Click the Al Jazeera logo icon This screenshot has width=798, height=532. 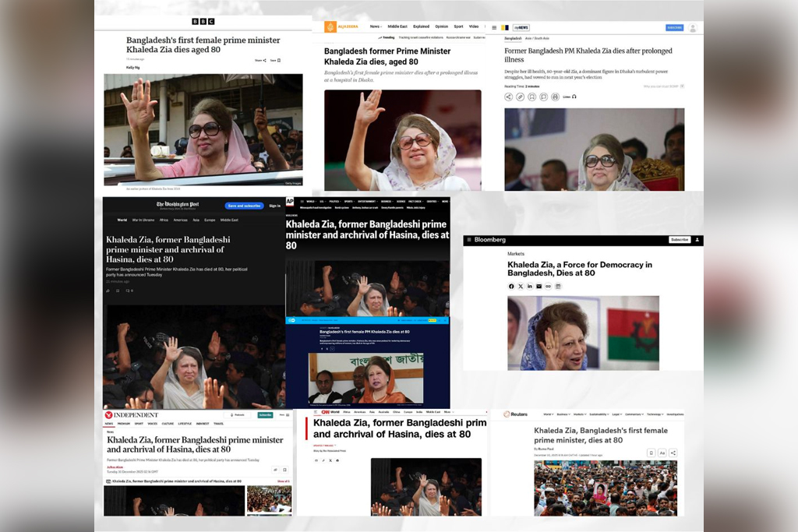pos(330,27)
